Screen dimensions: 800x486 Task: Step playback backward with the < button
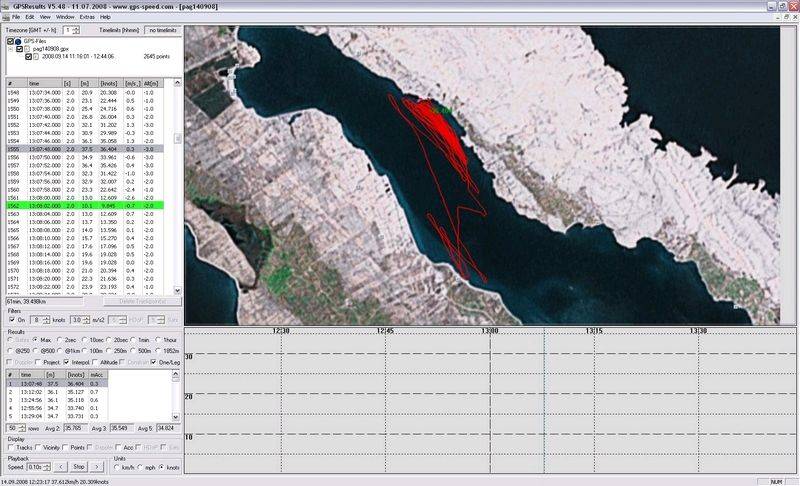coord(61,466)
